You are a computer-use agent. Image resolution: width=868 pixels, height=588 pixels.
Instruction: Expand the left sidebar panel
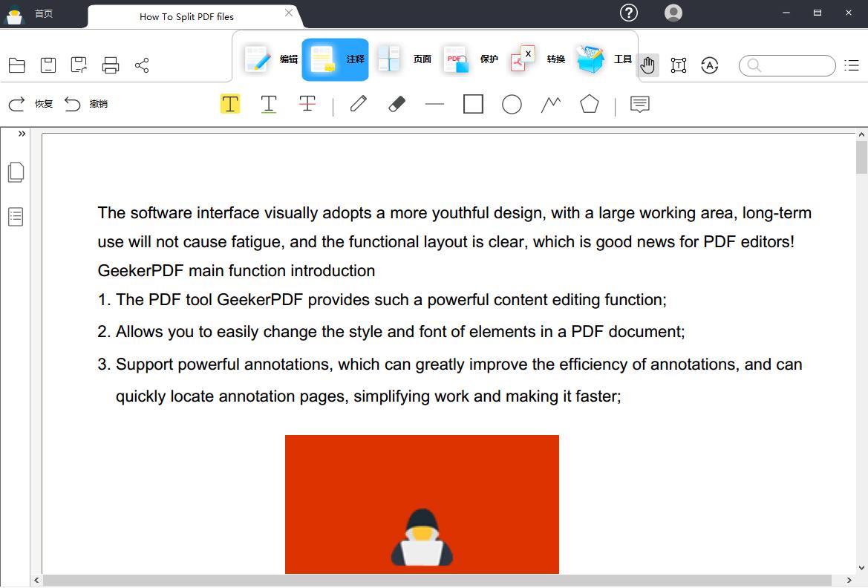22,134
